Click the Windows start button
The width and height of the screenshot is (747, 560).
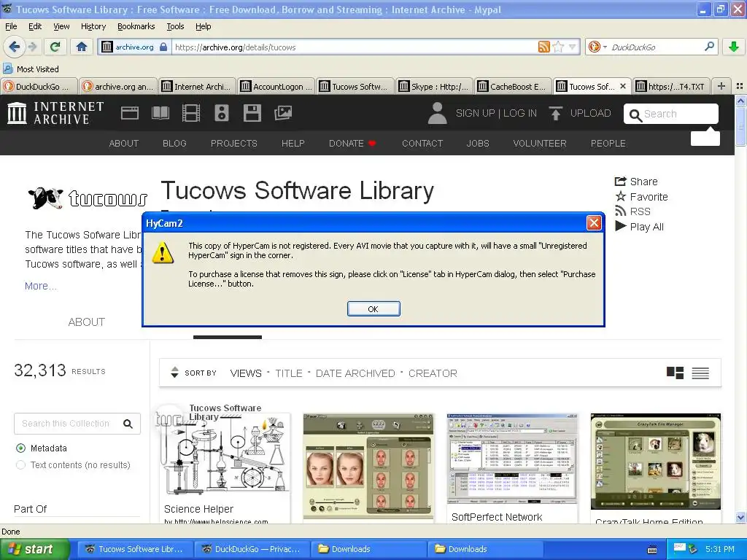click(34, 549)
